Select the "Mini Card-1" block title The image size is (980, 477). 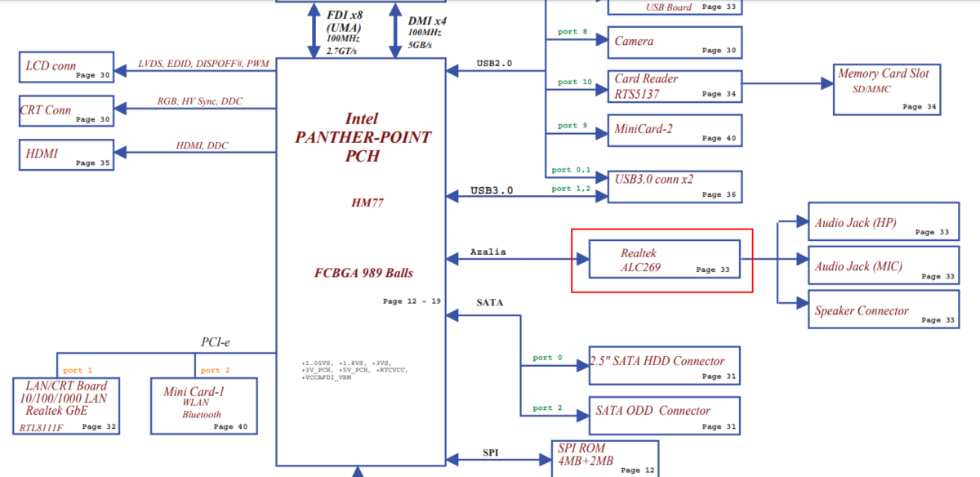click(194, 392)
